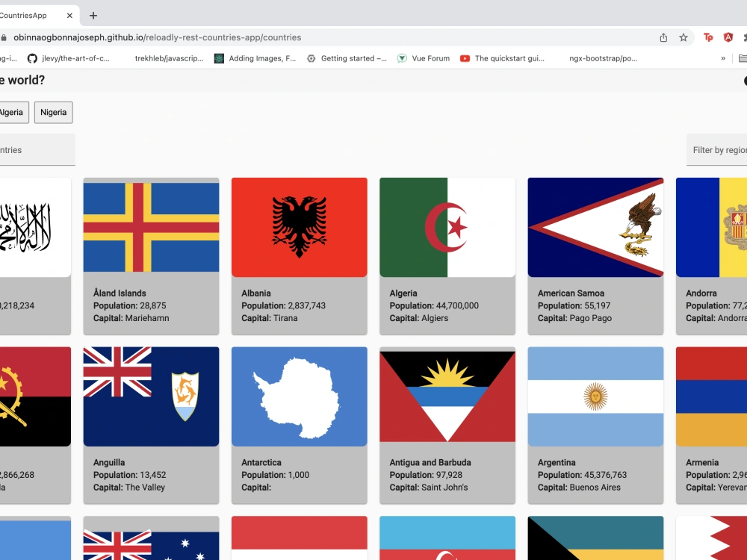Click the Nigeria button
This screenshot has height=560, width=747.
(53, 113)
